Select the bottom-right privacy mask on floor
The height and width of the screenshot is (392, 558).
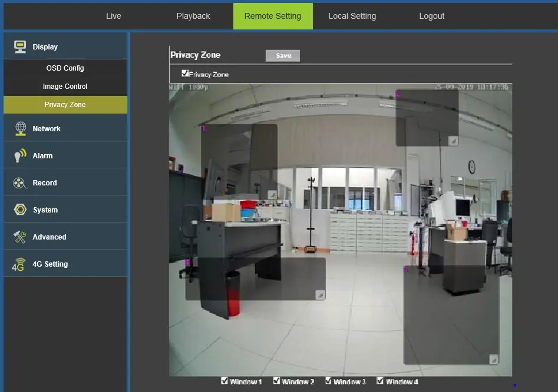pos(451,315)
